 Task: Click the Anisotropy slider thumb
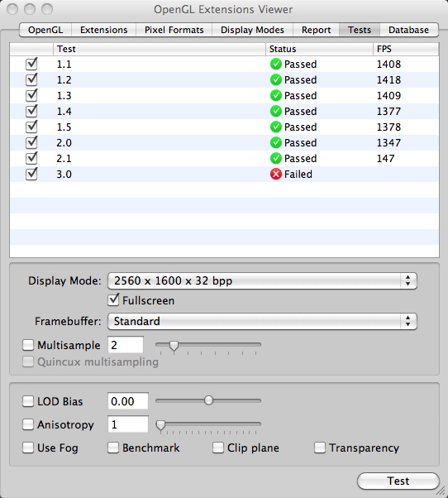click(x=161, y=425)
